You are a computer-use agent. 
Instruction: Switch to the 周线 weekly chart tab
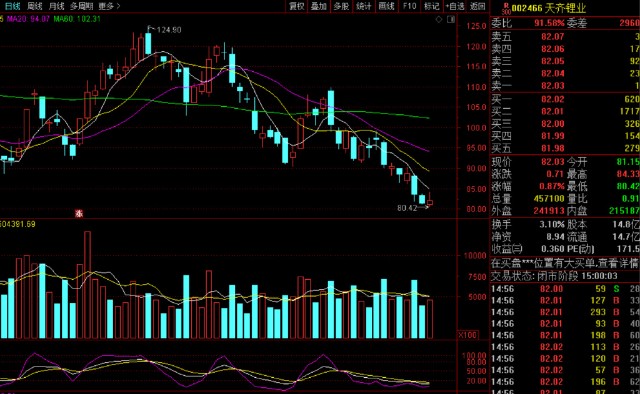35,6
